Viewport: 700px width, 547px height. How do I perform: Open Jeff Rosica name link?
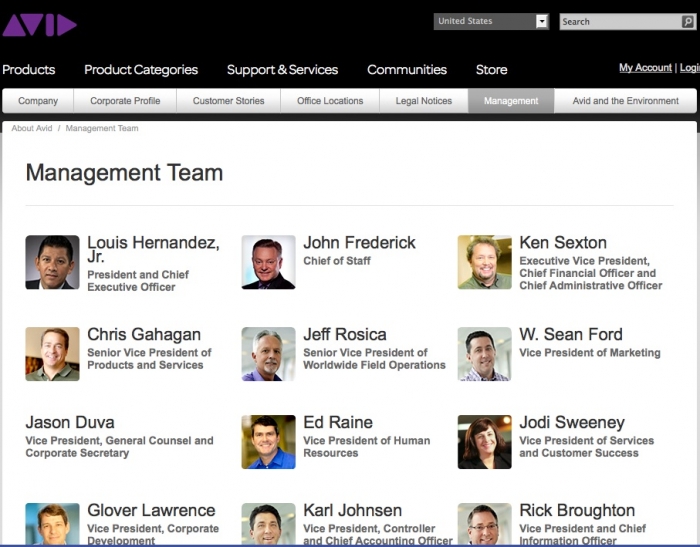coord(345,334)
